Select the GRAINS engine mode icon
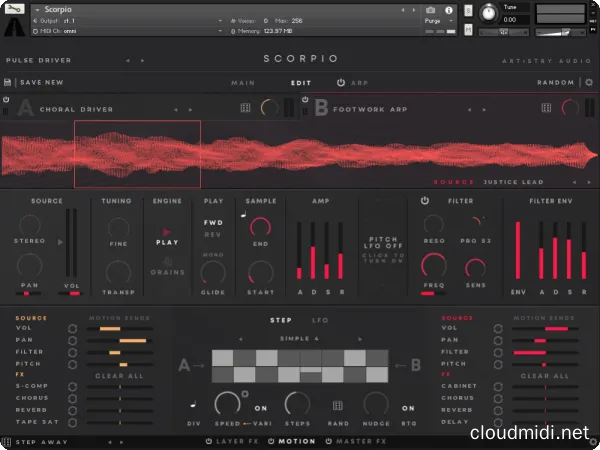 pos(168,261)
